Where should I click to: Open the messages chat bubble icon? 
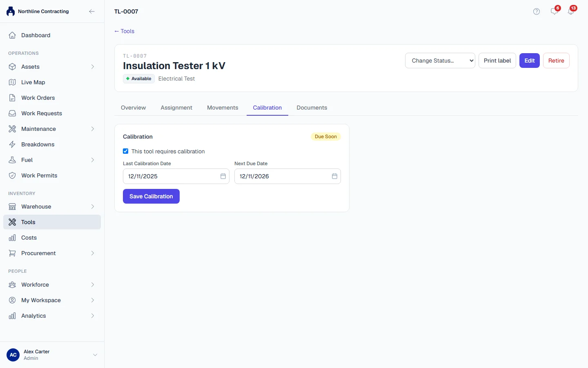pyautogui.click(x=554, y=11)
